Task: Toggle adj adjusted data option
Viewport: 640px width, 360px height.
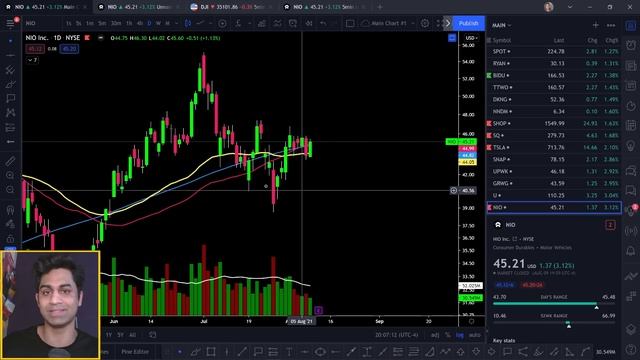Action: click(435, 335)
